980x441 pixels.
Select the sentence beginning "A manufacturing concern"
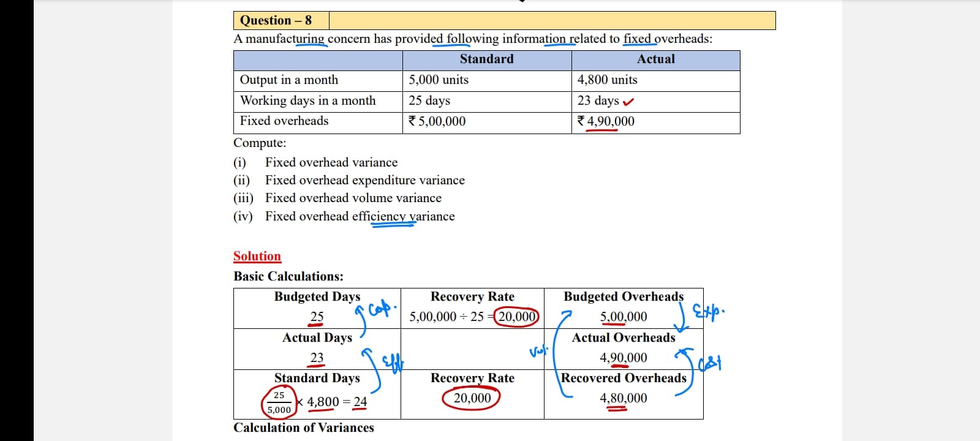(473, 39)
